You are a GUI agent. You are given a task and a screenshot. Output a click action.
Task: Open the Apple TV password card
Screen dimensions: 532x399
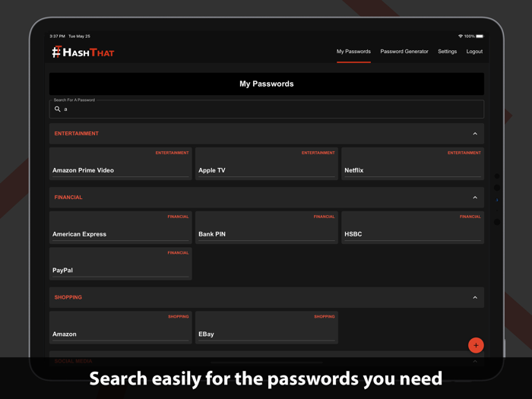(267, 163)
